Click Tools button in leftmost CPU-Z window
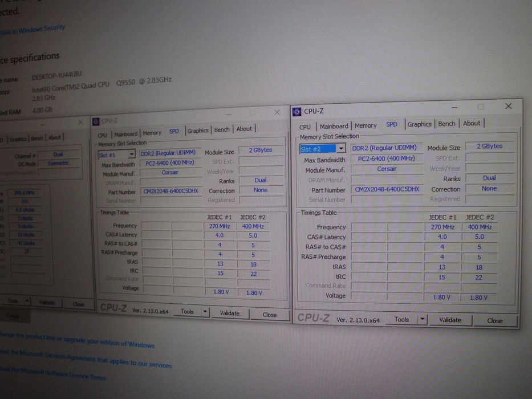532x399 pixels. coord(13,300)
